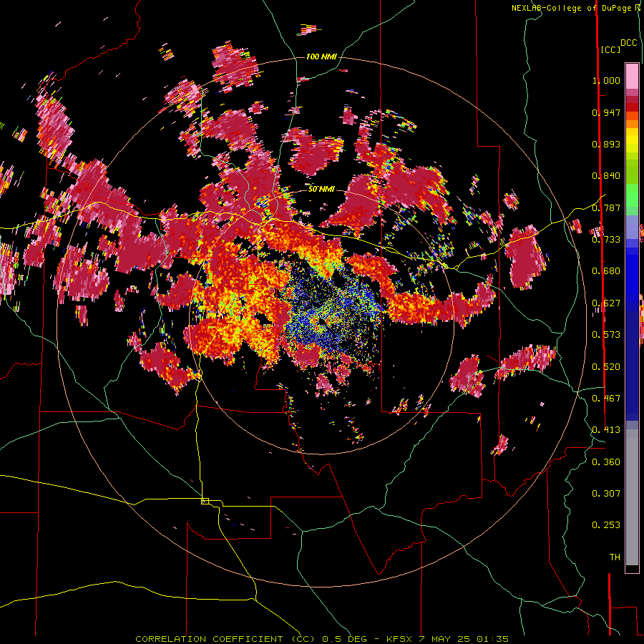
Task: Click the bright green segment of color scale
Action: pos(632,195)
